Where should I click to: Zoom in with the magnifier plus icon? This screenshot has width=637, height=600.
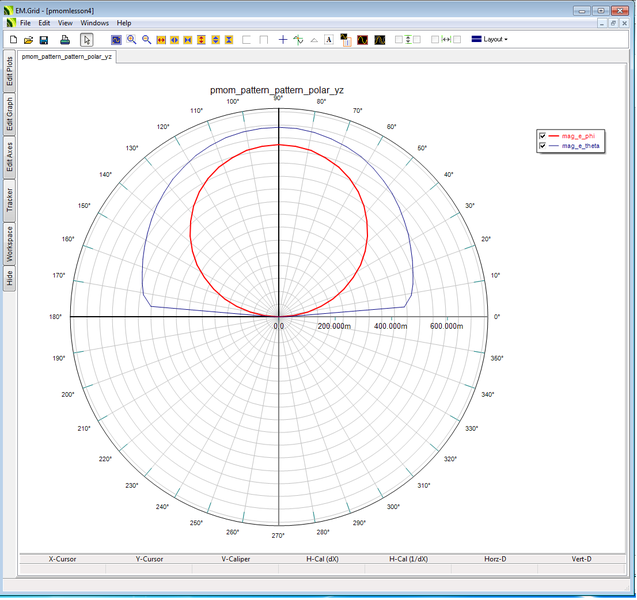pyautogui.click(x=131, y=40)
